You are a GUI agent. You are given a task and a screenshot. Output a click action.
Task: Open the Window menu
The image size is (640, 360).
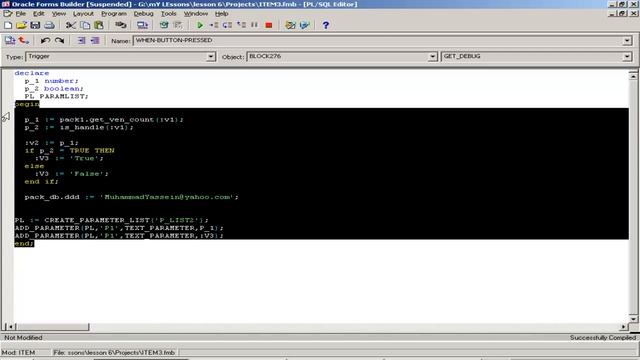coord(196,14)
